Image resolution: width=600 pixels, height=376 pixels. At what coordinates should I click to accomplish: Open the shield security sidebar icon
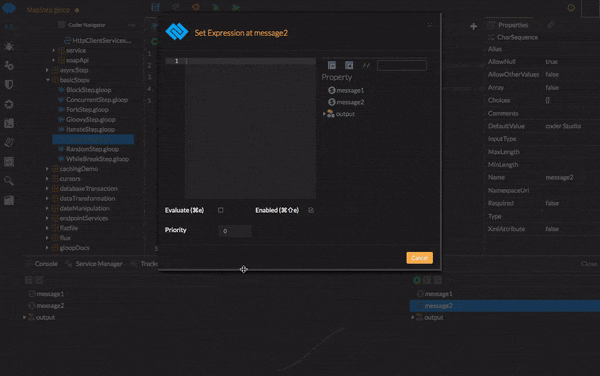9,85
